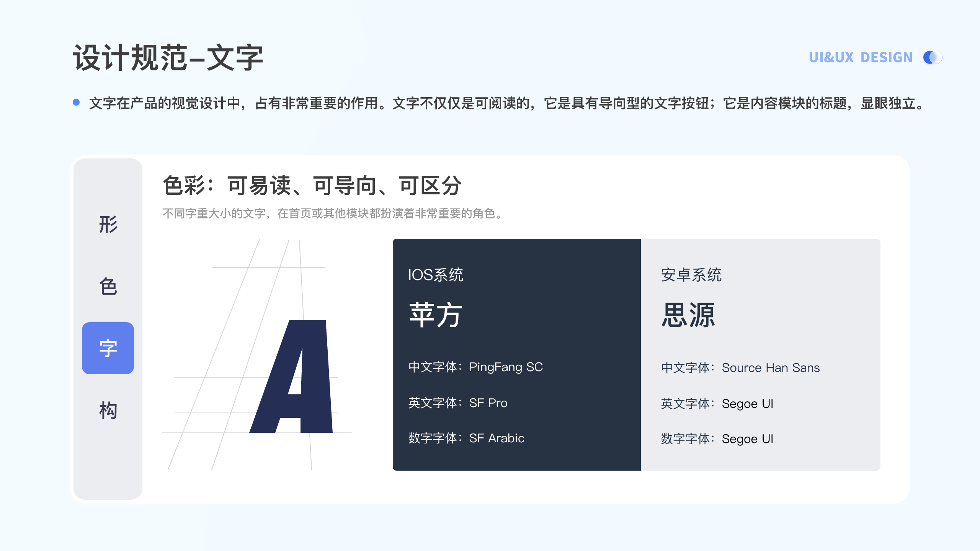Click the blue bullet dot icon
Image resolution: width=980 pixels, height=551 pixels.
coord(76,102)
